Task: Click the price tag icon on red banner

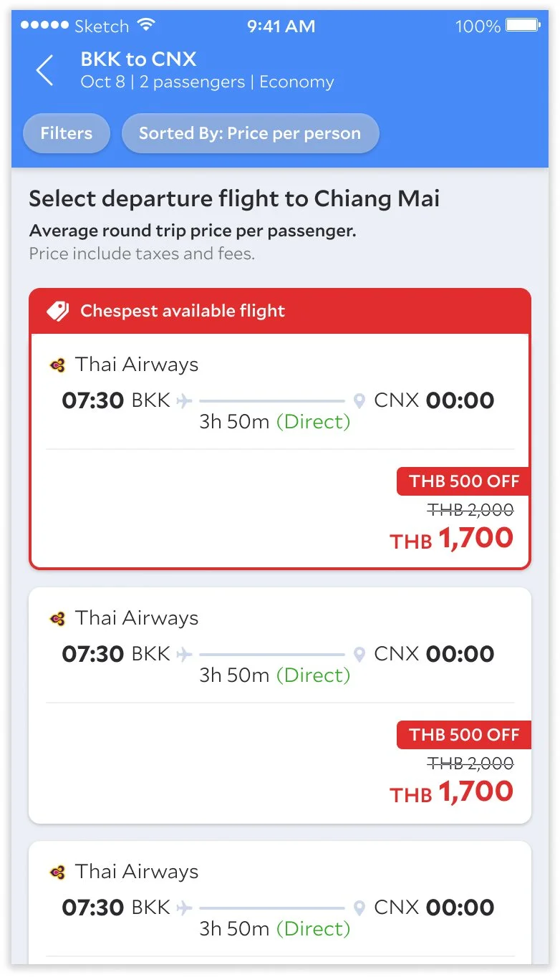Action: click(58, 311)
